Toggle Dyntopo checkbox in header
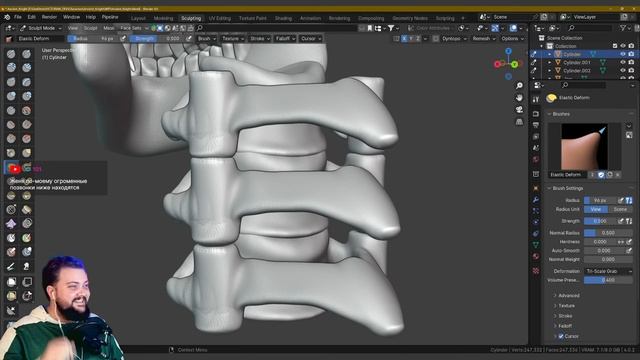The image size is (640, 360). pos(436,38)
